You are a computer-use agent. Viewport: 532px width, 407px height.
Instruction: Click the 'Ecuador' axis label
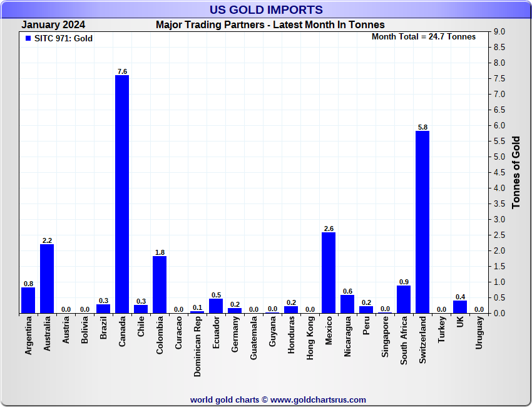point(216,332)
